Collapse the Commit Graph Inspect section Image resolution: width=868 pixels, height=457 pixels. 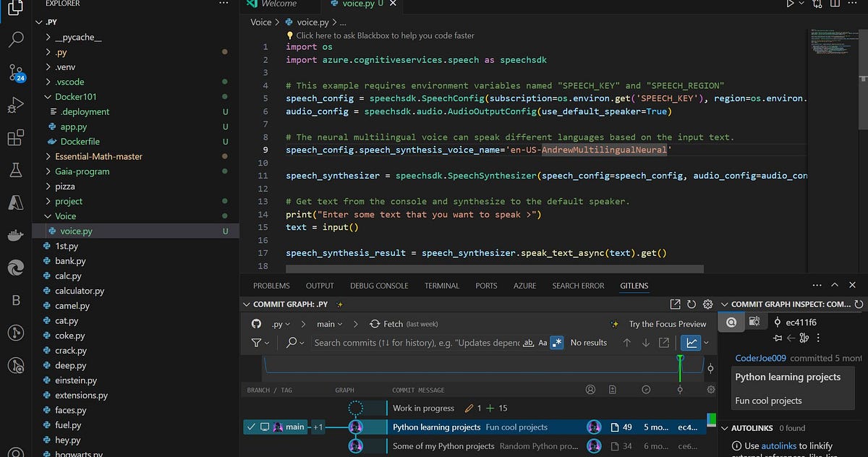coord(725,304)
